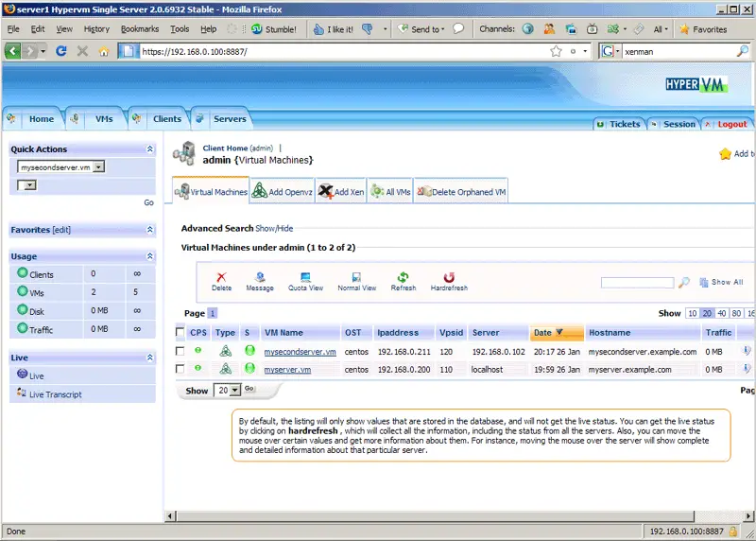Click the VM search input field
This screenshot has height=541, width=756.
tap(637, 283)
